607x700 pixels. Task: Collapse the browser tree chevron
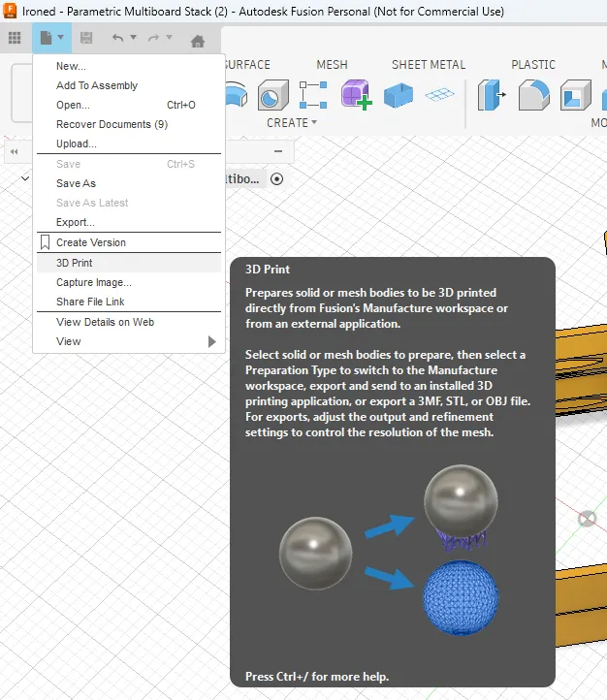[x=25, y=178]
